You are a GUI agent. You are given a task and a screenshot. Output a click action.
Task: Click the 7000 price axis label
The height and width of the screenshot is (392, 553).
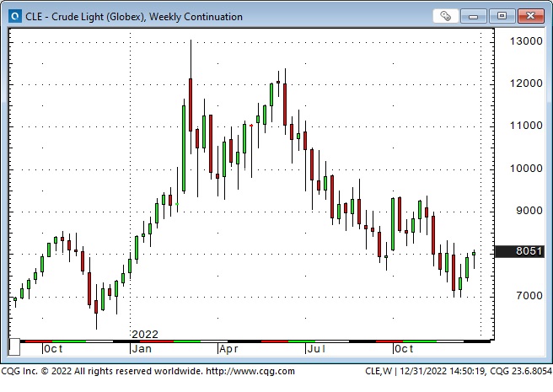click(x=529, y=296)
